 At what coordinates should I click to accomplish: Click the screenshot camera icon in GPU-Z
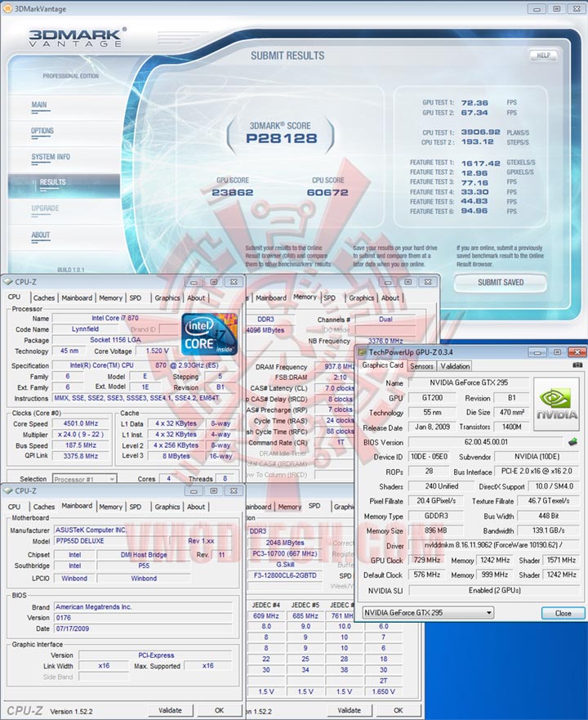click(577, 365)
